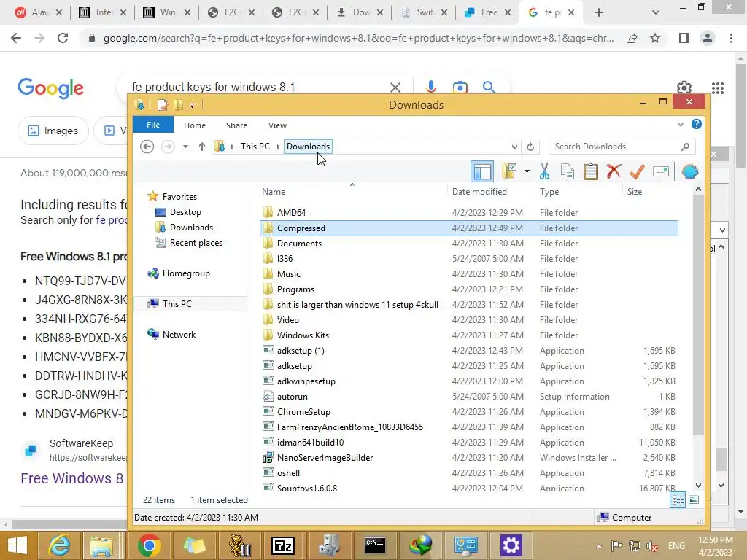Go up one folder level
This screenshot has width=747, height=560.
pos(202,147)
